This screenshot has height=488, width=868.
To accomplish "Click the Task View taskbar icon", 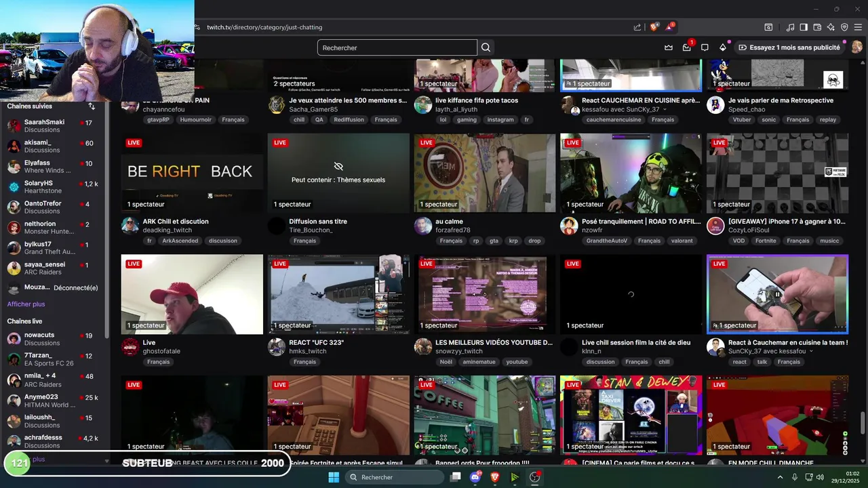I will 456,477.
